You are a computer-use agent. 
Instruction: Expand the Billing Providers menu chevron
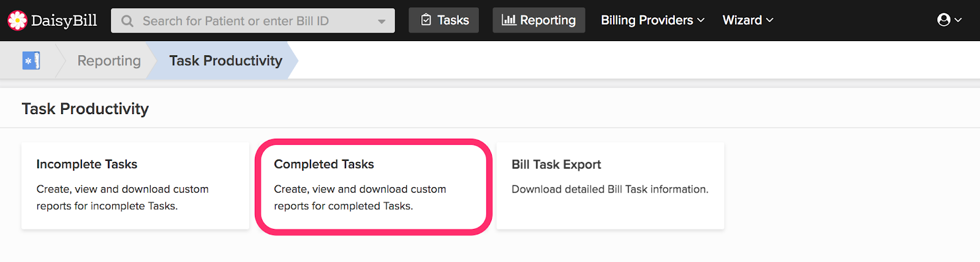click(701, 20)
